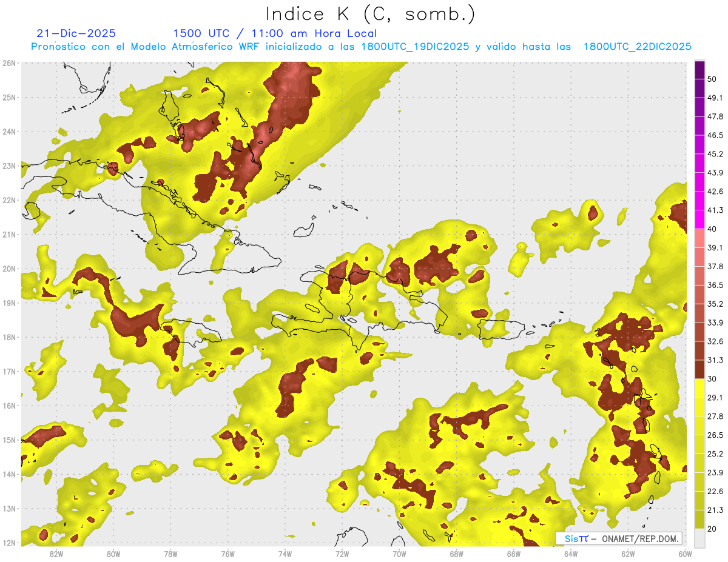The height and width of the screenshot is (562, 728).
Task: Click the 64W longitude label
Action: coord(571,554)
